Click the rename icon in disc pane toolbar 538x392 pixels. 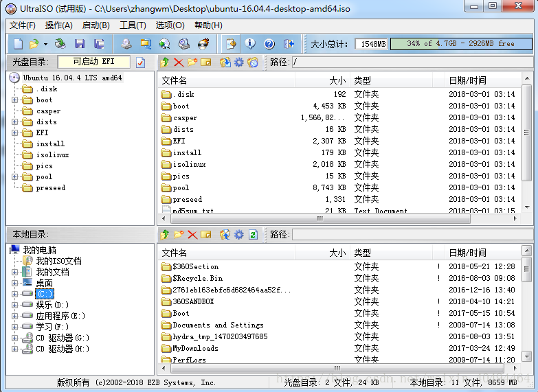206,62
